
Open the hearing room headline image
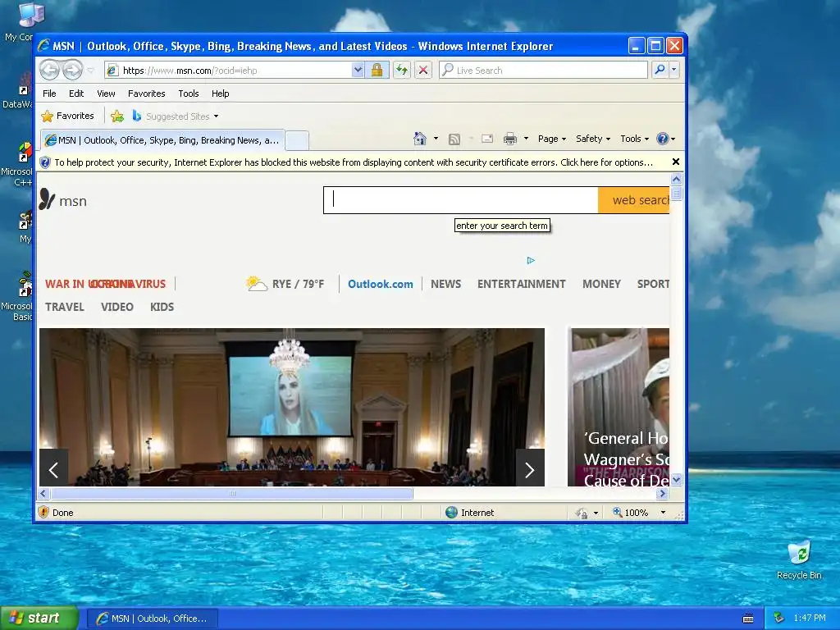[292, 407]
